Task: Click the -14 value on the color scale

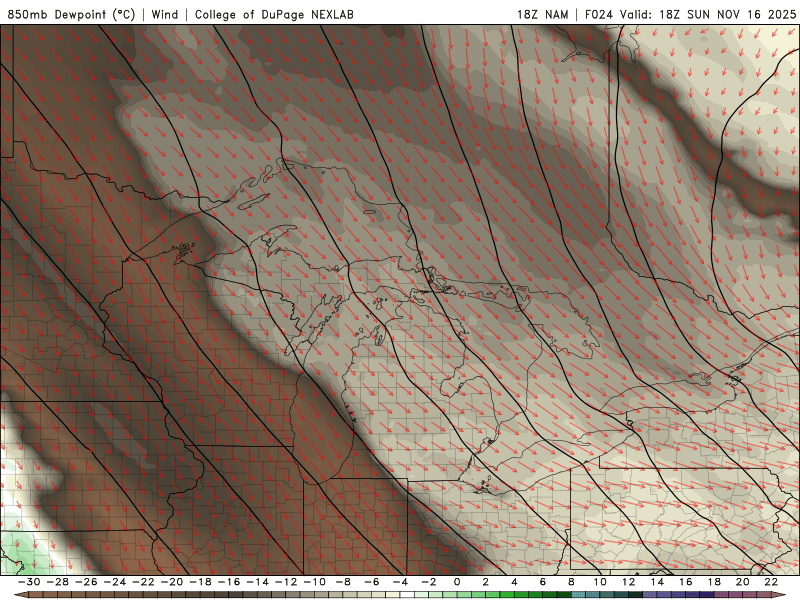Action: coord(258,582)
